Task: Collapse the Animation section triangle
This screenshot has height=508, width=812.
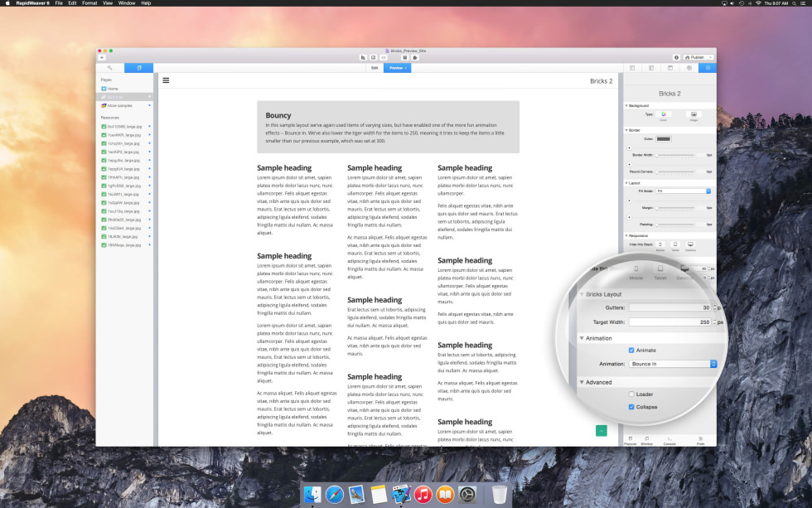Action: point(582,338)
